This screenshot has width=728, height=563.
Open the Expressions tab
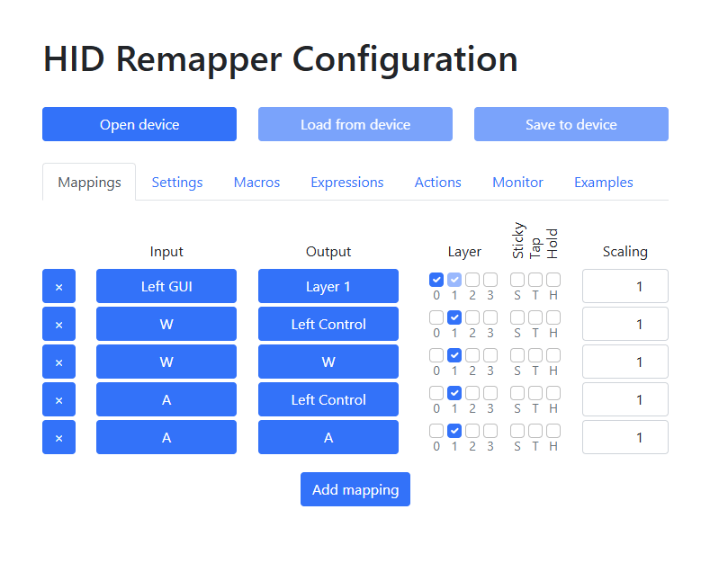click(x=347, y=182)
